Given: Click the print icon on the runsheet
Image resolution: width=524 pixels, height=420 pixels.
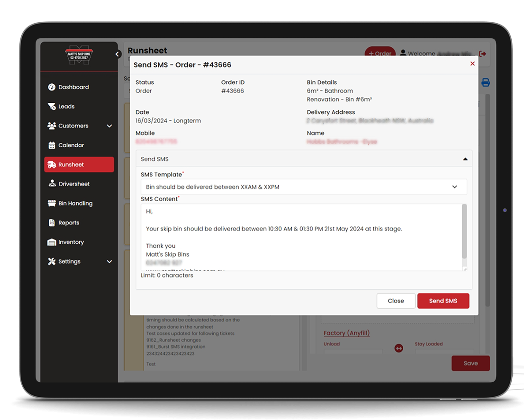Looking at the screenshot, I should (486, 82).
